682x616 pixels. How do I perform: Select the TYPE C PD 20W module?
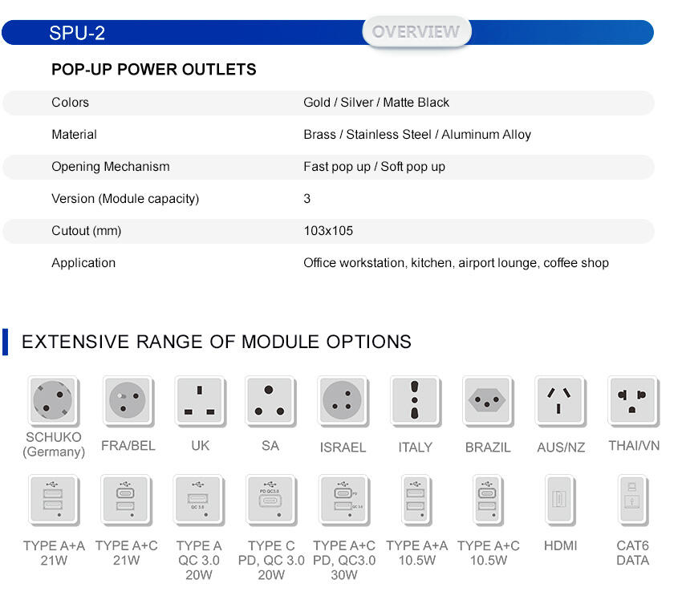coord(271,501)
